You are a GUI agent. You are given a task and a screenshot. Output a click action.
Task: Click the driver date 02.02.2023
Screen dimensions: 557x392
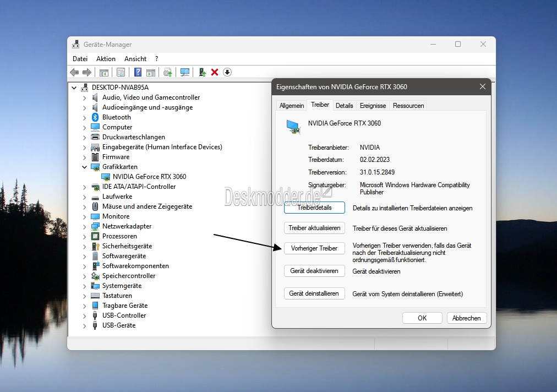[375, 160]
